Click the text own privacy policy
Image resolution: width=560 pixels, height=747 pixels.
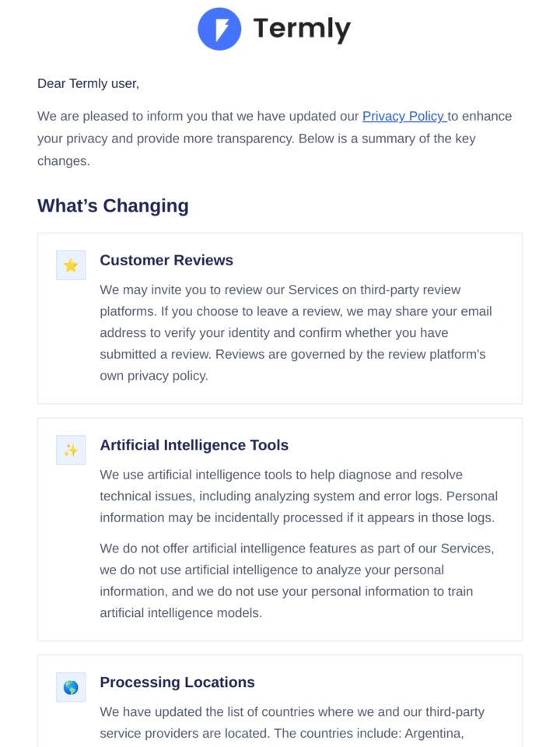click(153, 375)
